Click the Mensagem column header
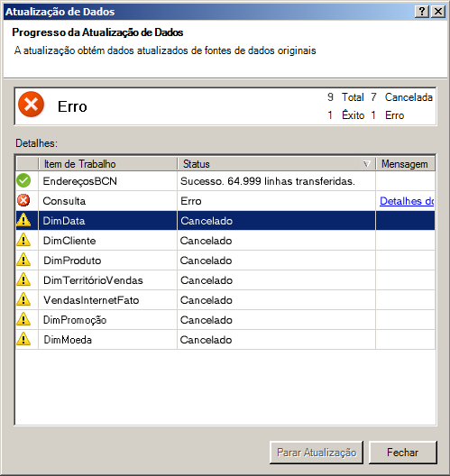450x476 pixels. pyautogui.click(x=406, y=164)
